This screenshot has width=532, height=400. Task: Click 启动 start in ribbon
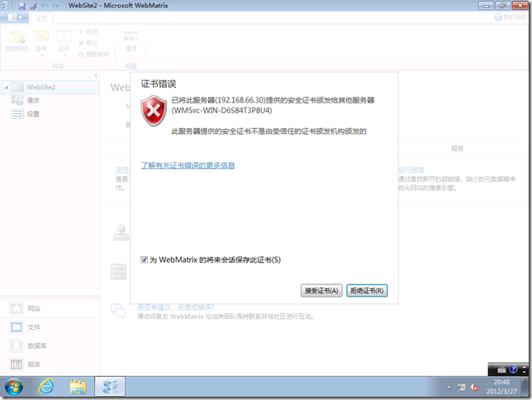point(88,31)
